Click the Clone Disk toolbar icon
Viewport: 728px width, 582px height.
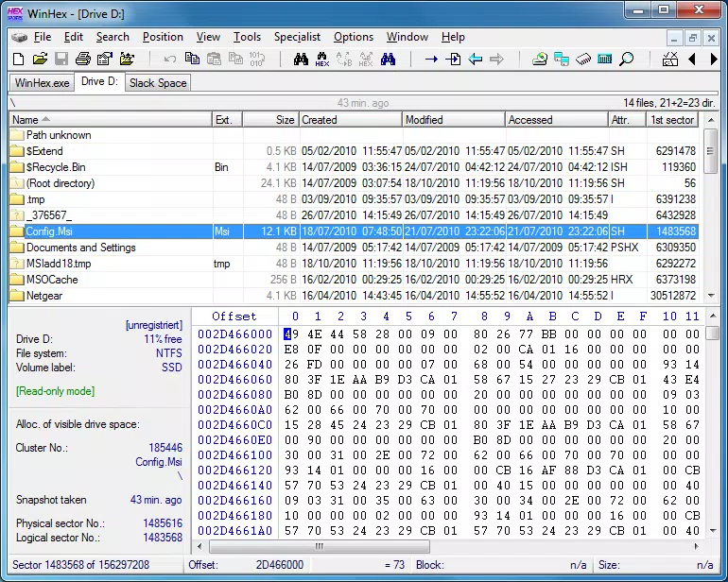[562, 59]
